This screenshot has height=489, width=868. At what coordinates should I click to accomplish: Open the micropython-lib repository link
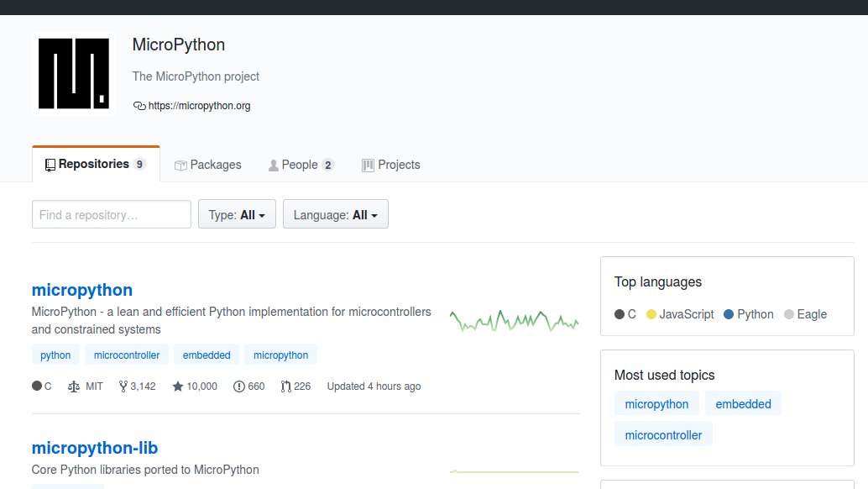point(95,448)
